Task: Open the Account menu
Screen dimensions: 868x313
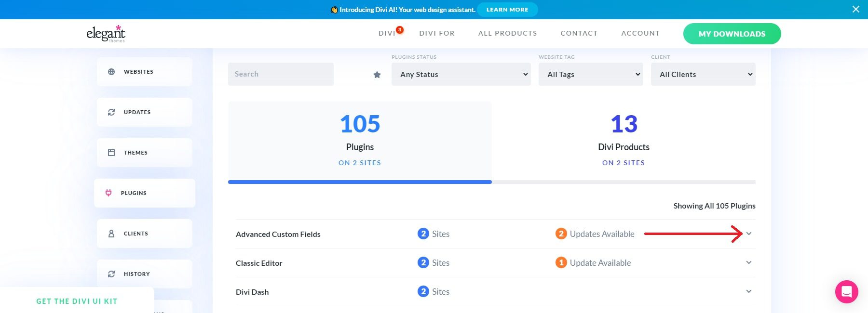Action: click(640, 33)
